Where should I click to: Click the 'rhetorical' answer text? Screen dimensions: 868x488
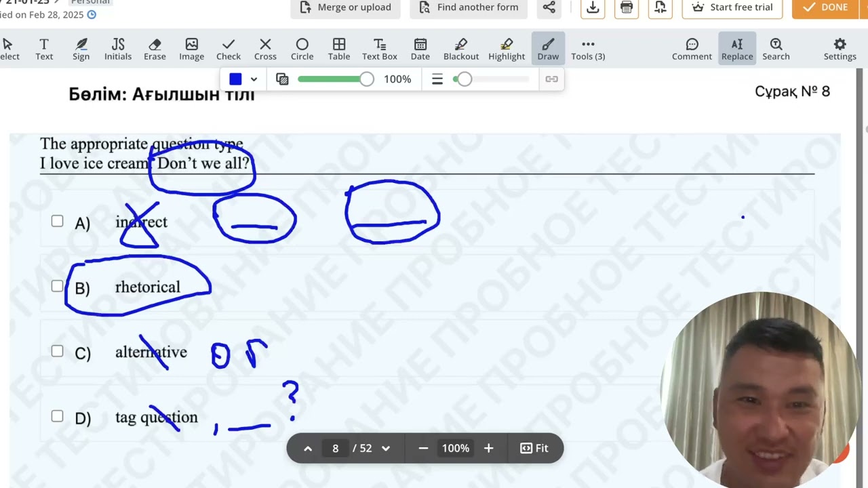click(x=148, y=287)
